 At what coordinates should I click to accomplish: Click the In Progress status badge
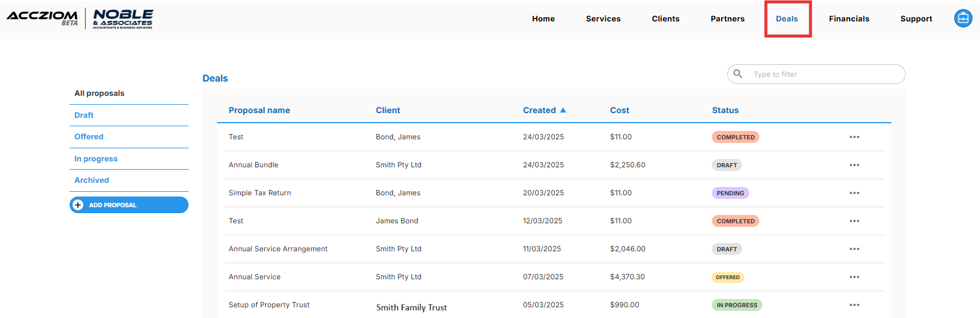737,305
